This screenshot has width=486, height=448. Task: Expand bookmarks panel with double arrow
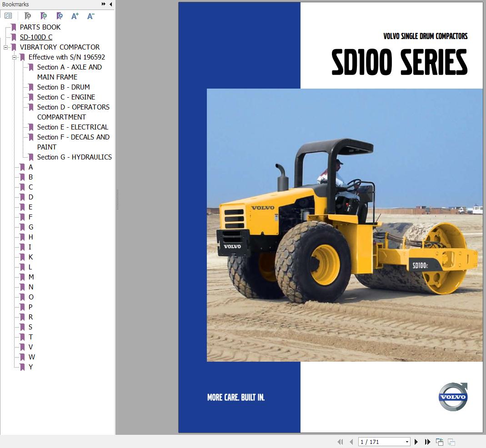point(103,4)
